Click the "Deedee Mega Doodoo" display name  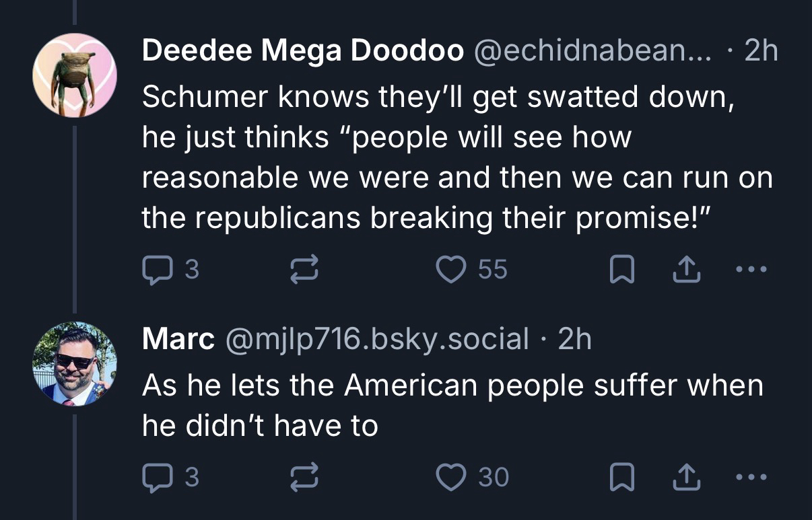tap(302, 51)
